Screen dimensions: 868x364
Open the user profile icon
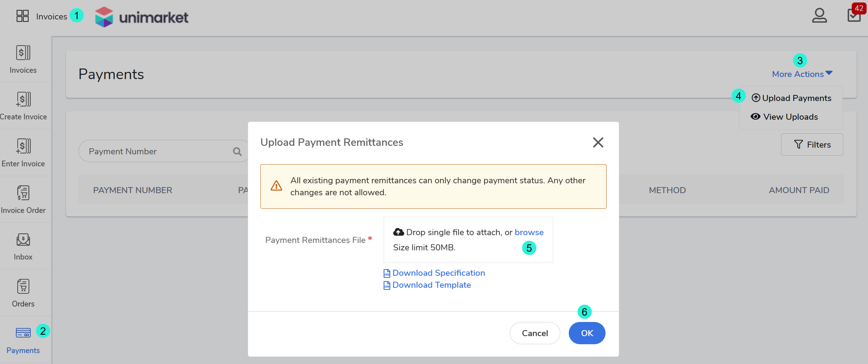pos(819,16)
